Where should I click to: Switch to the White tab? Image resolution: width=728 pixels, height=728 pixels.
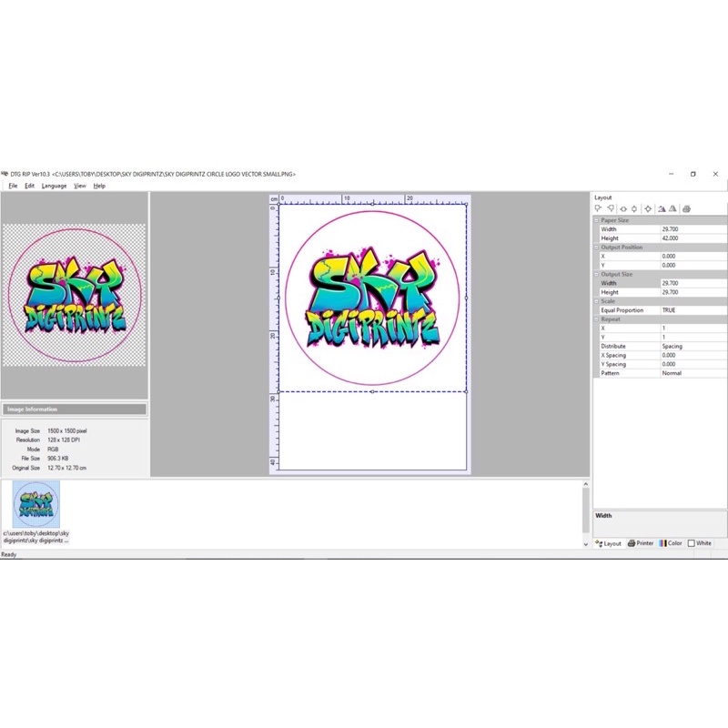(700, 543)
